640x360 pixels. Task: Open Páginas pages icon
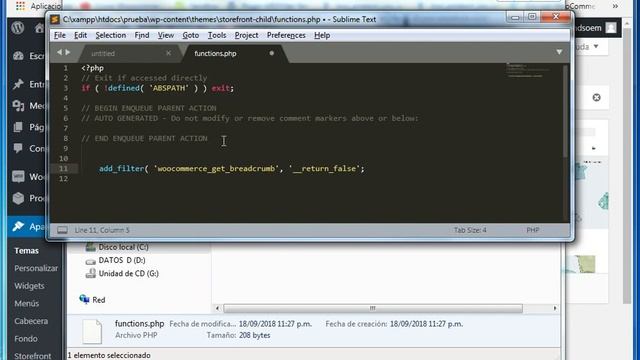click(x=18, y=127)
